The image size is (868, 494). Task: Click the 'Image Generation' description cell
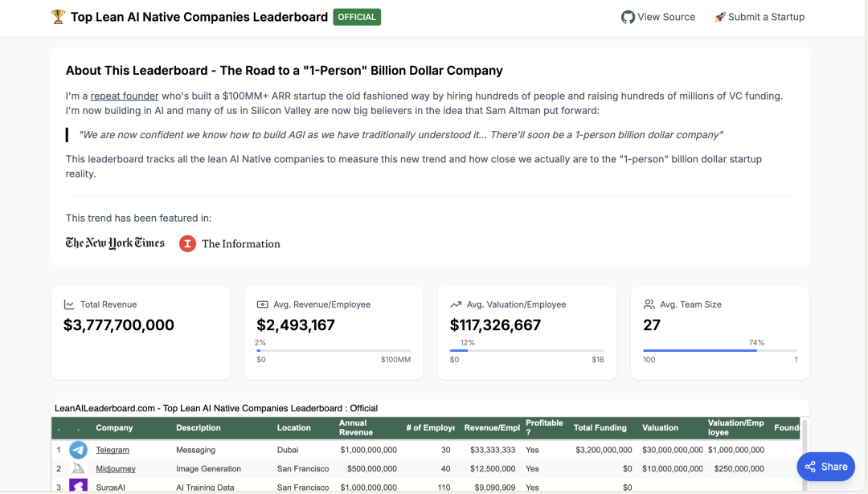click(x=209, y=468)
